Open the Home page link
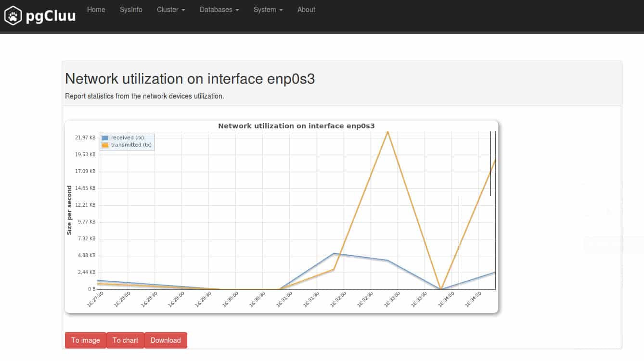Viewport: 644px width, 361px height. pyautogui.click(x=96, y=10)
